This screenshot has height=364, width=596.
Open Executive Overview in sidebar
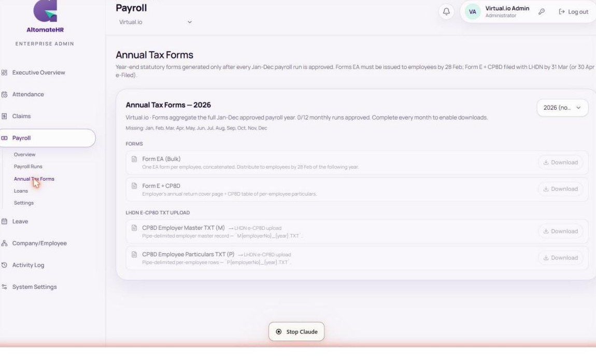click(x=38, y=72)
